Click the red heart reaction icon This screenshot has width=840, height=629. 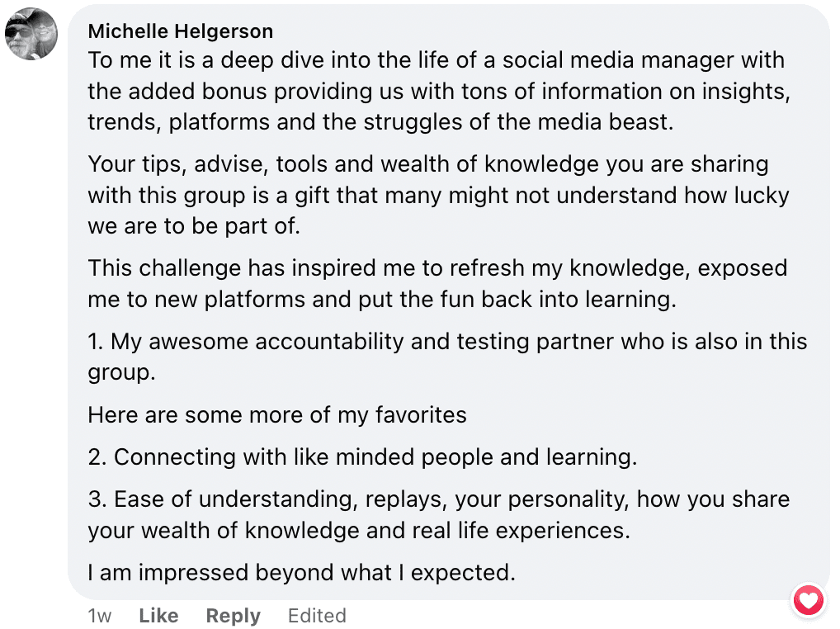coord(809,600)
